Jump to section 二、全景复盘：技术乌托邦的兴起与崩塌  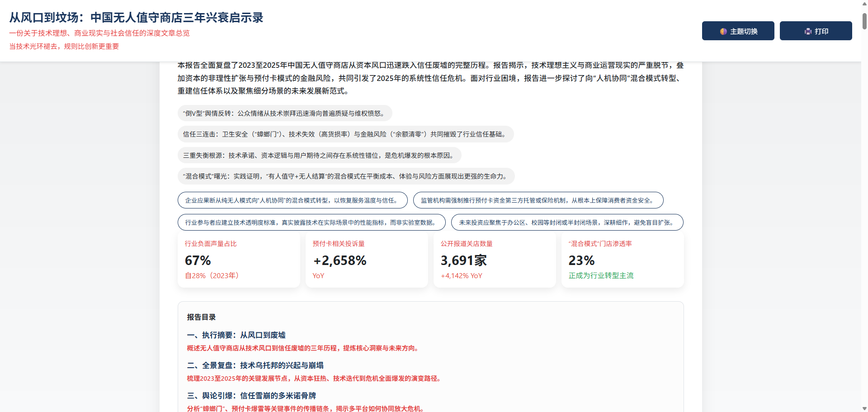(255, 365)
